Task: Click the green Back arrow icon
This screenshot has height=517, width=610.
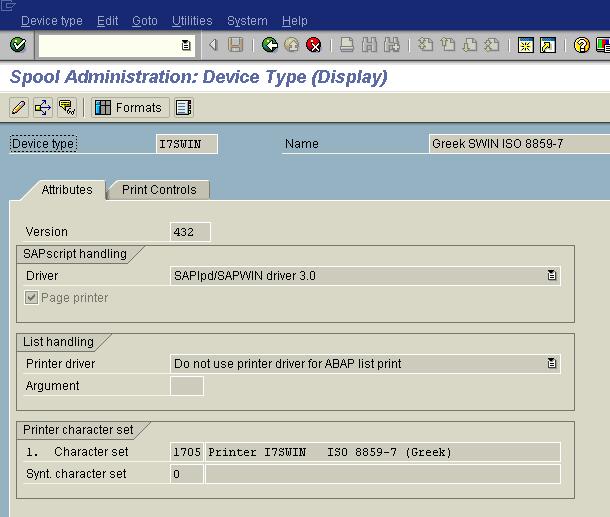Action: (x=270, y=45)
